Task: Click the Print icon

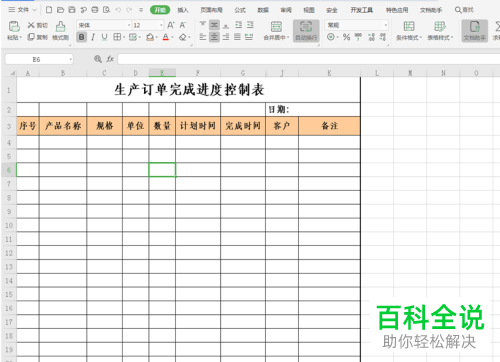Action: point(95,10)
